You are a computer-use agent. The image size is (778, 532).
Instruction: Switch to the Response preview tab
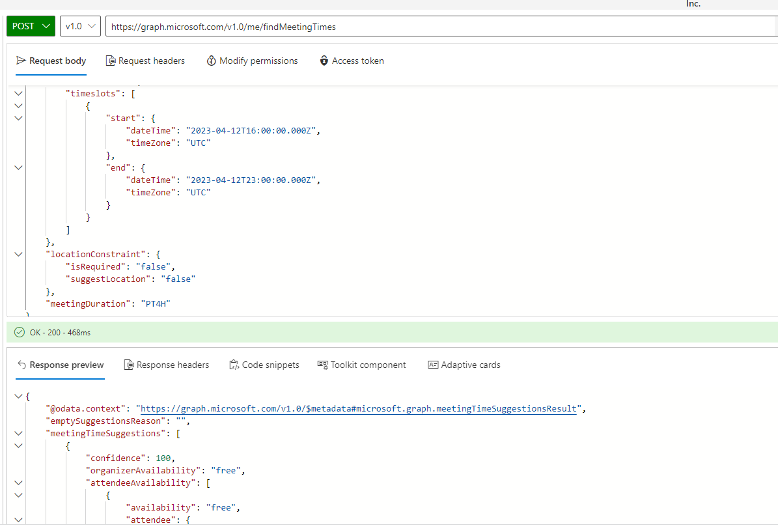[60, 365]
